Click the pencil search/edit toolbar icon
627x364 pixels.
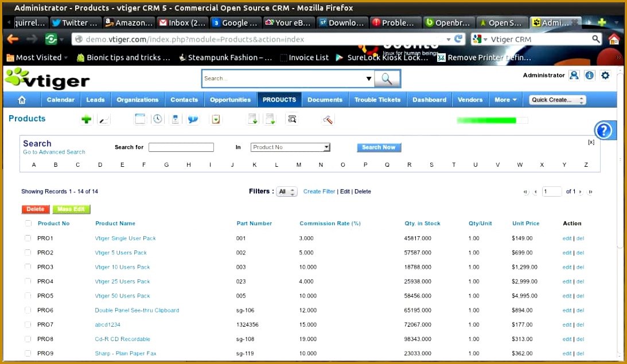pyautogui.click(x=104, y=119)
